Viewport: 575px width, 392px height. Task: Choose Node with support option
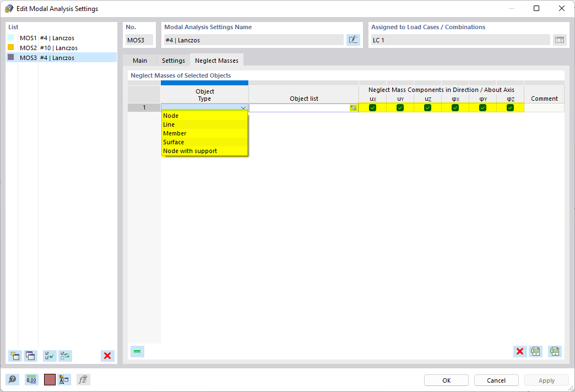coord(205,151)
